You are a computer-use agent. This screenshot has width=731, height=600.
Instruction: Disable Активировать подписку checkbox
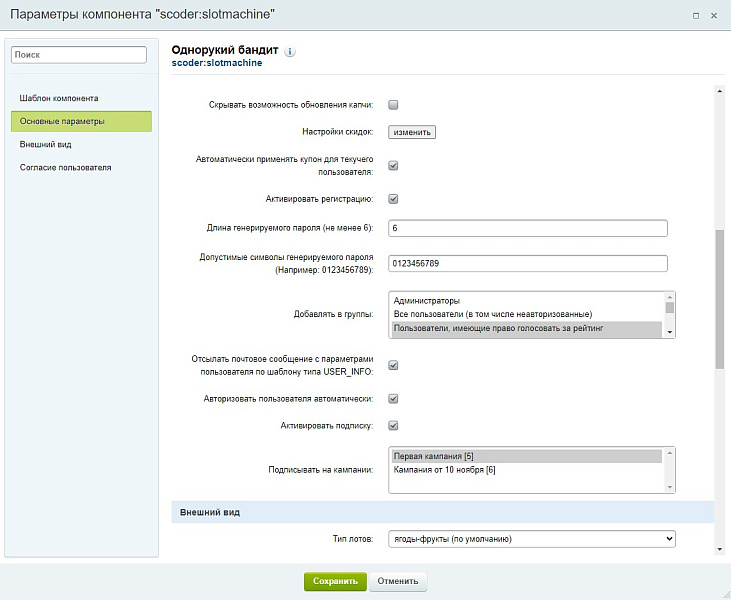pos(393,425)
